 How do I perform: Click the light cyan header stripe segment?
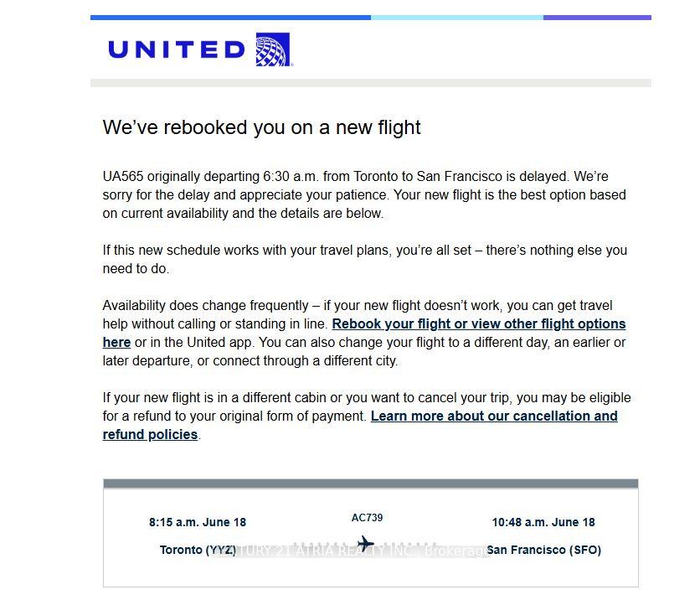tap(457, 18)
